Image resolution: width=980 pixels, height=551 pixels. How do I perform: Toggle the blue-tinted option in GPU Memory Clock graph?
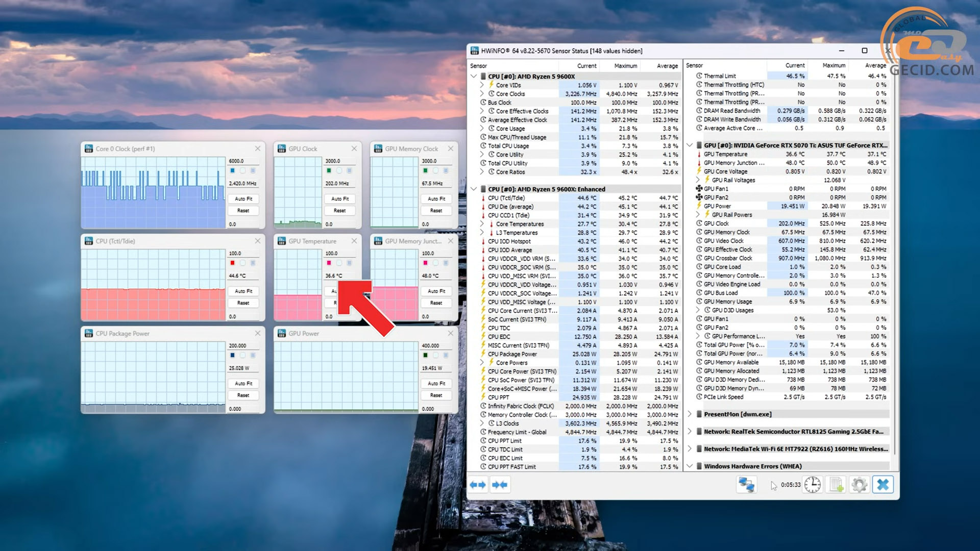coord(446,171)
